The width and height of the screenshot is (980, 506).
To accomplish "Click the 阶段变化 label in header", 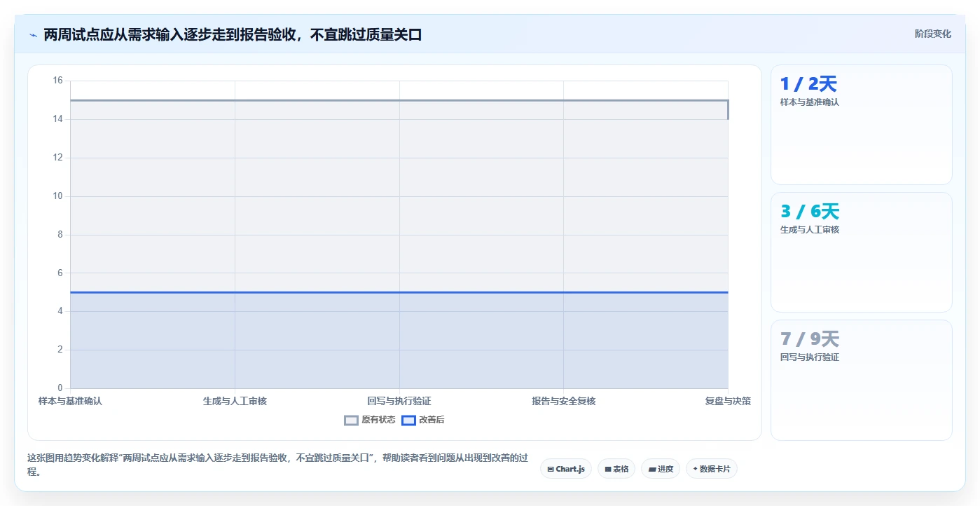I will coord(933,34).
